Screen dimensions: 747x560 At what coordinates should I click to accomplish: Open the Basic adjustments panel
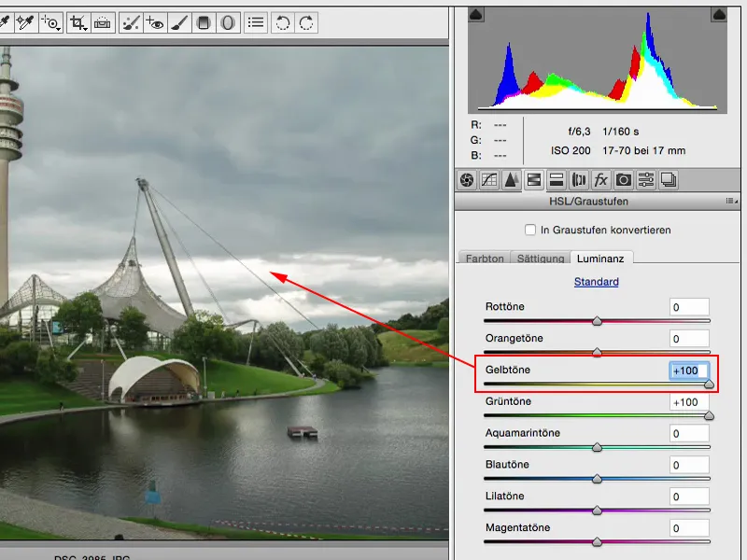click(467, 180)
